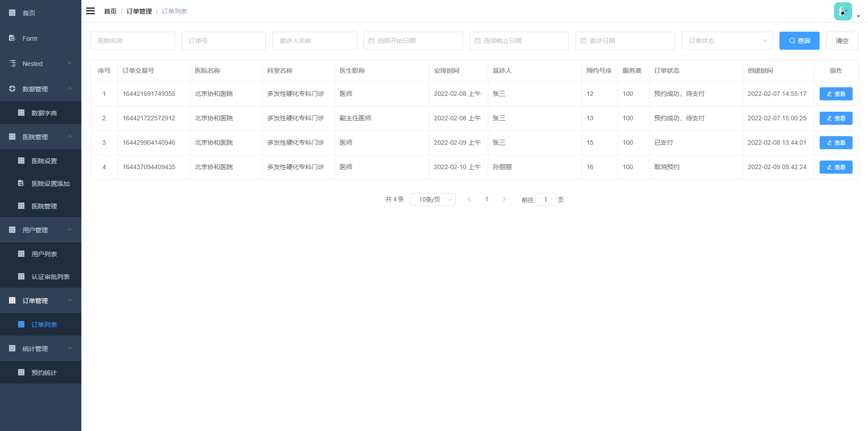Viewport: 868px width, 431px height.
Task: Focus the 医院名称 input field
Action: tap(132, 41)
